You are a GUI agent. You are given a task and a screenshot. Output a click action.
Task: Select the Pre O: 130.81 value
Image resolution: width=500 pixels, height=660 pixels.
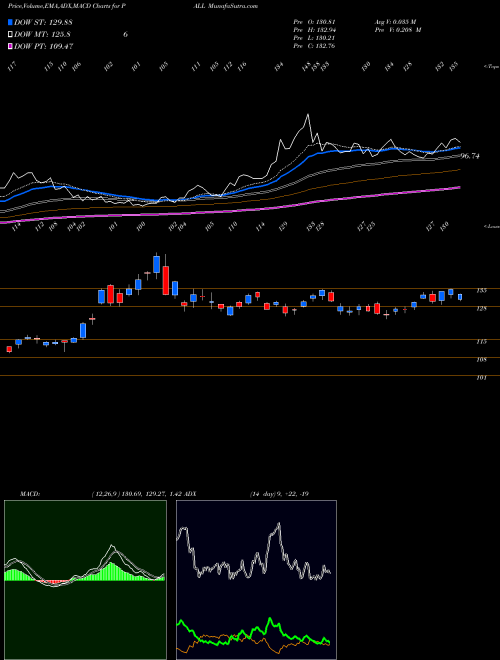click(314, 22)
